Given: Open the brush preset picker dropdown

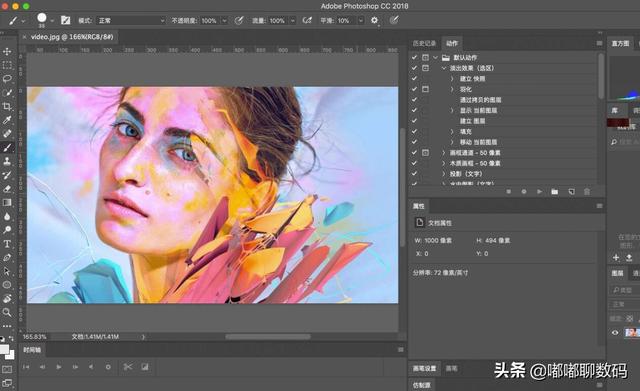Looking at the screenshot, I should [52, 20].
